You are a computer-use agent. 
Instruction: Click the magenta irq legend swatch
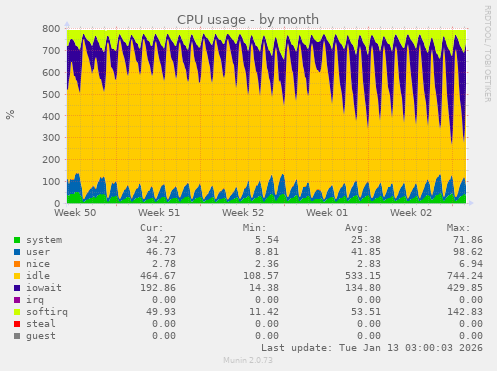(x=17, y=300)
